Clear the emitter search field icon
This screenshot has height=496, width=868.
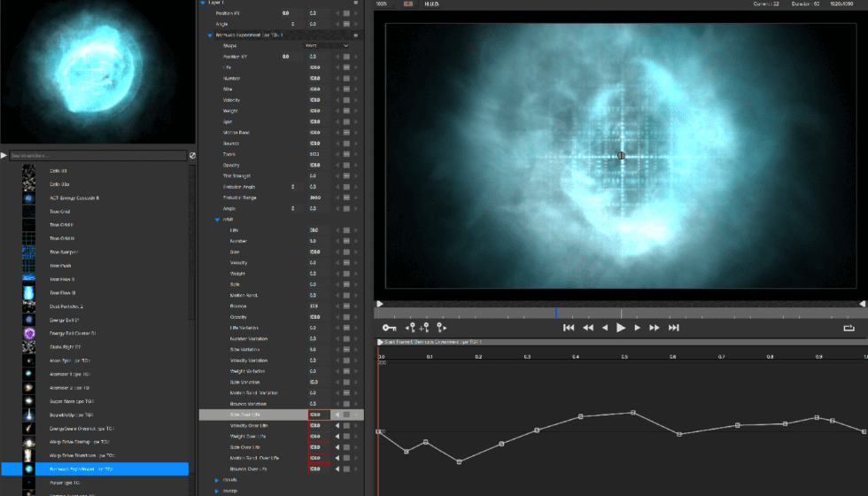[x=192, y=156]
